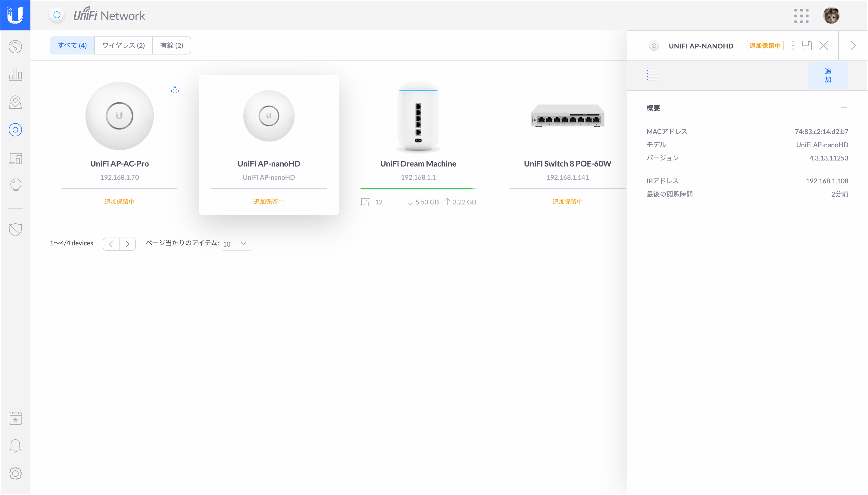Open the Statistics bar chart icon
This screenshot has height=495, width=868.
[x=15, y=74]
